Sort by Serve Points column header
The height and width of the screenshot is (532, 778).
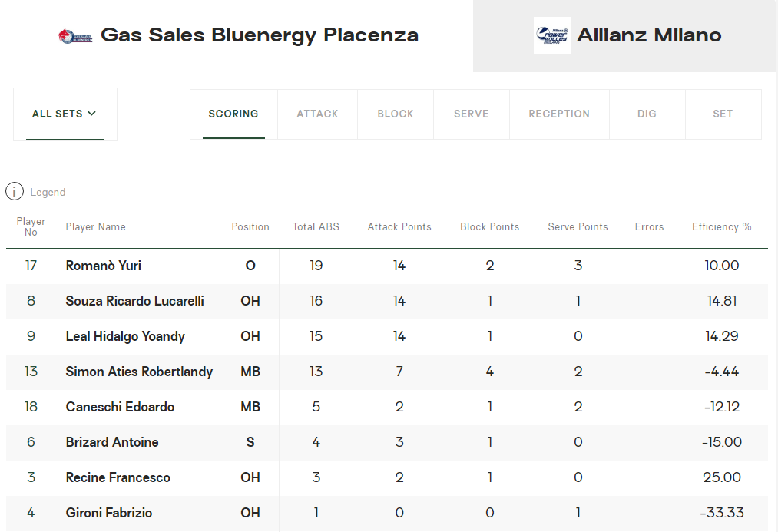click(x=578, y=226)
